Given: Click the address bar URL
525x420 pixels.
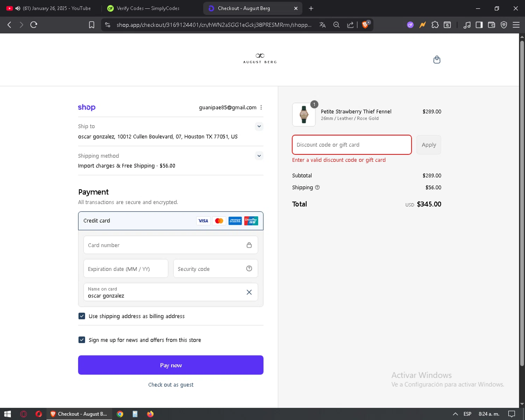Looking at the screenshot, I should point(214,25).
